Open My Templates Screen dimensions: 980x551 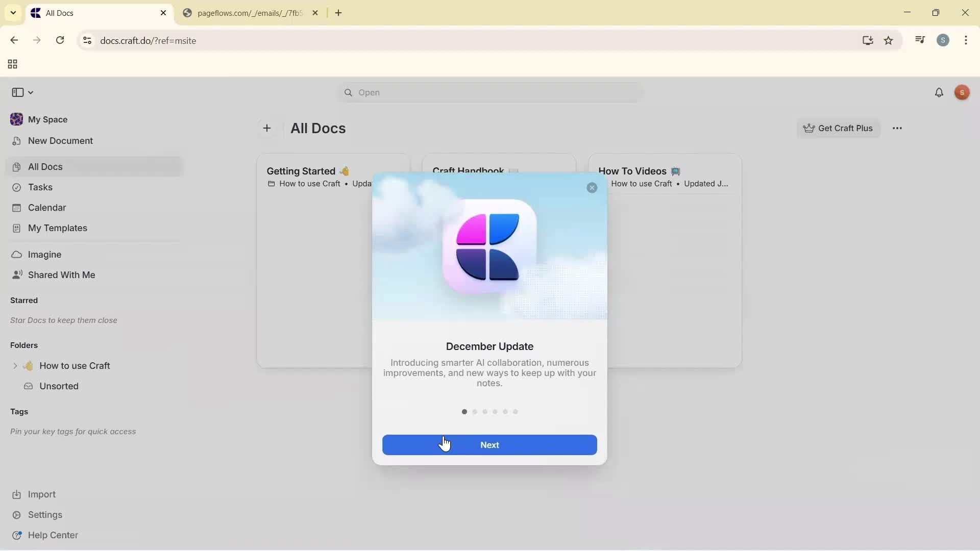point(57,228)
